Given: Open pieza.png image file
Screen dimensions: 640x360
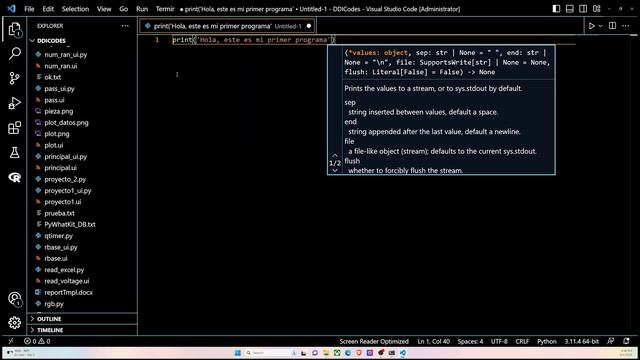Looking at the screenshot, I should tap(59, 111).
